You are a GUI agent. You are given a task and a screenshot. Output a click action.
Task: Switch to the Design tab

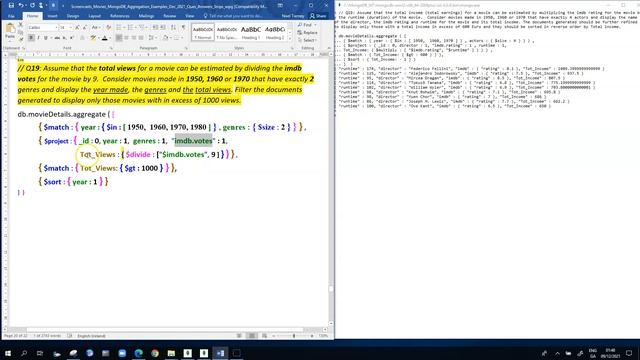[x=73, y=16]
